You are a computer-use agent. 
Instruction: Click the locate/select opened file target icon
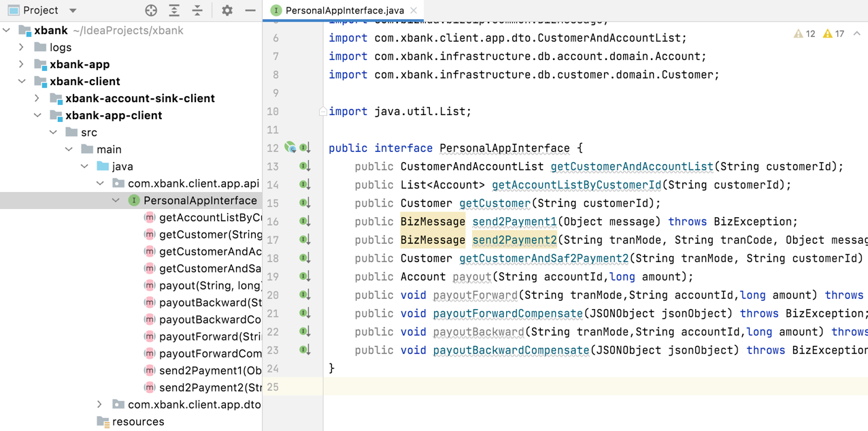tap(151, 10)
